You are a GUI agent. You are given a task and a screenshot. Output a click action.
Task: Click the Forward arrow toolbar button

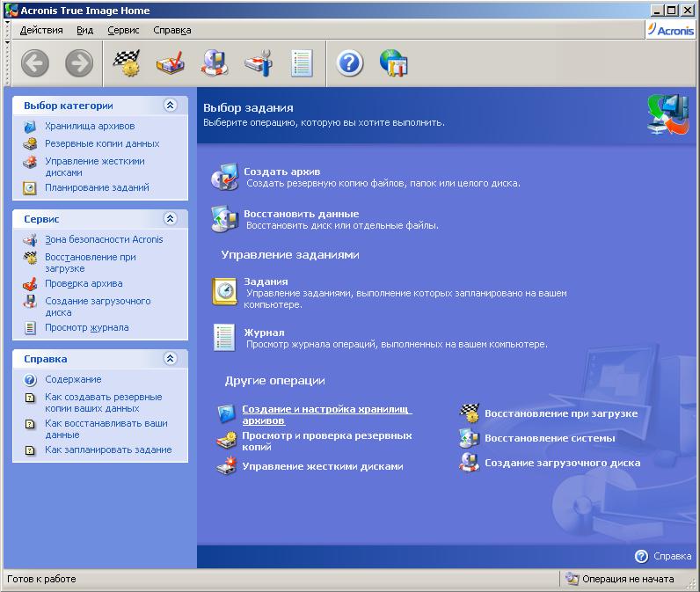coord(79,63)
